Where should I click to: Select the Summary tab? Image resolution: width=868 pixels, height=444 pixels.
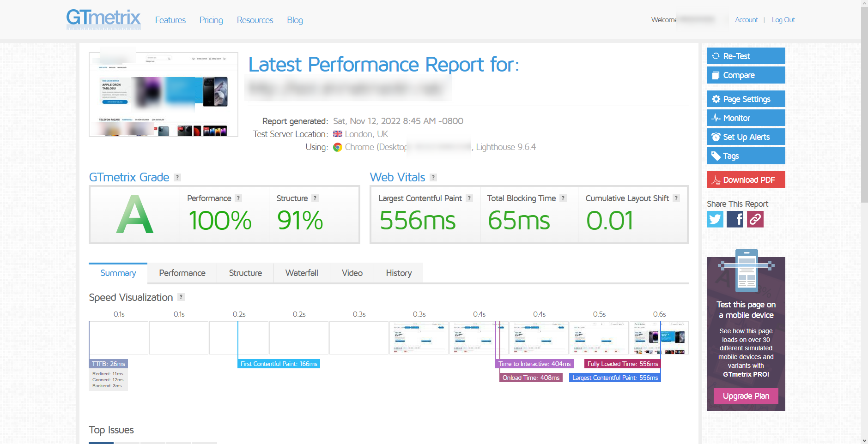coord(118,273)
